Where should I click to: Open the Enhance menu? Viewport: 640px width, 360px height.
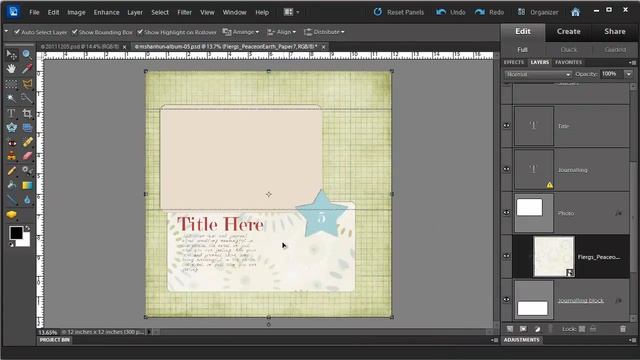click(x=107, y=12)
